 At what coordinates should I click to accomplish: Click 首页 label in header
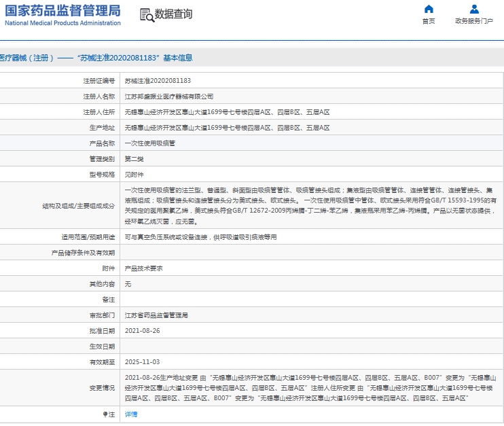[429, 21]
